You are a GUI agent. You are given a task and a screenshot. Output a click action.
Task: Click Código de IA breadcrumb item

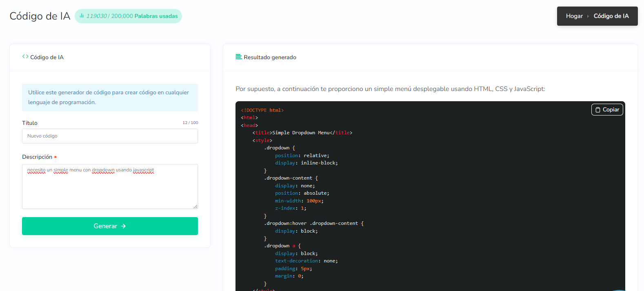pos(611,16)
